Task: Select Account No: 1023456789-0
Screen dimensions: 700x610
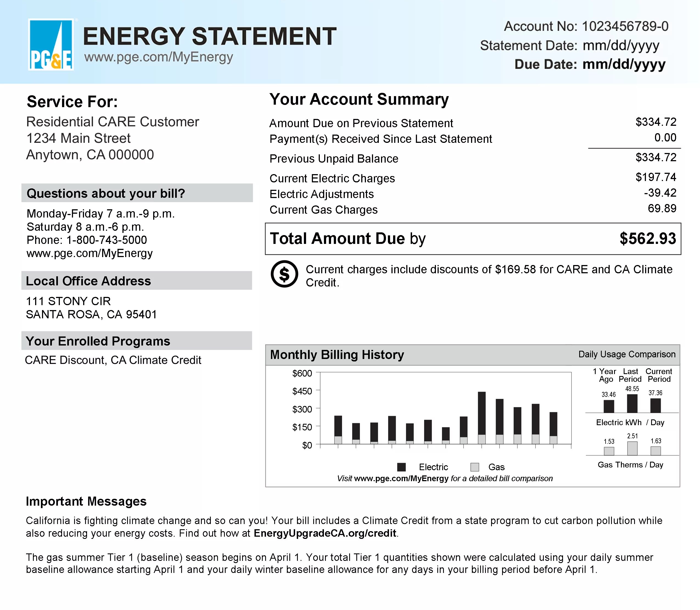Action: tap(586, 26)
